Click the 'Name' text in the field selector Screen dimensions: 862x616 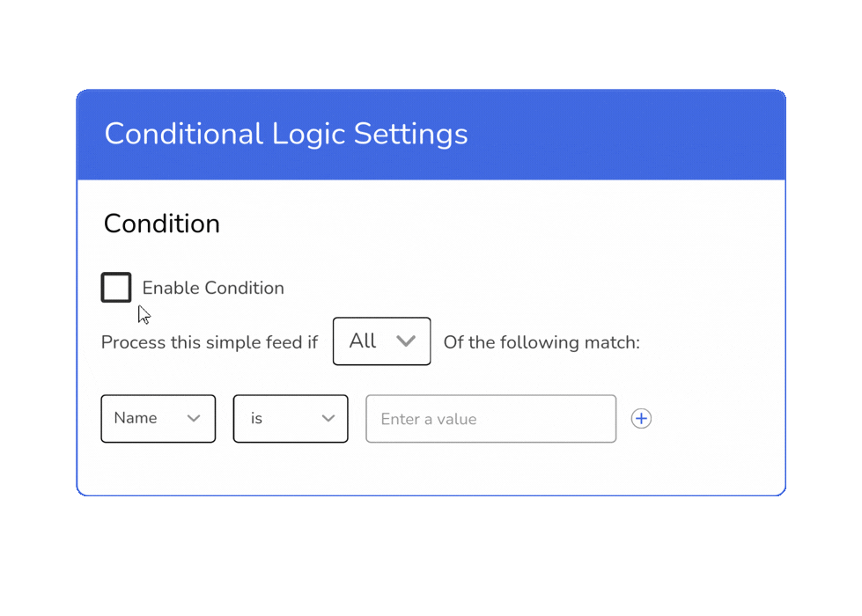coord(136,418)
